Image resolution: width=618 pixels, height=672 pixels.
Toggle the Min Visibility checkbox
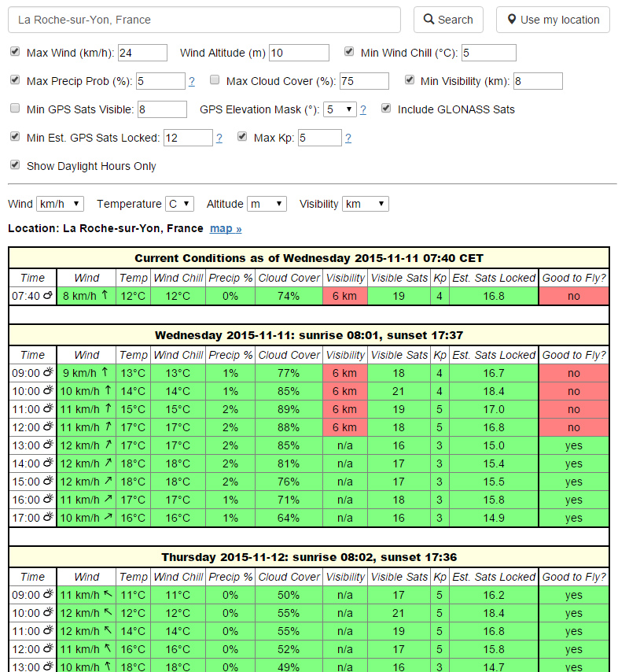coord(410,80)
